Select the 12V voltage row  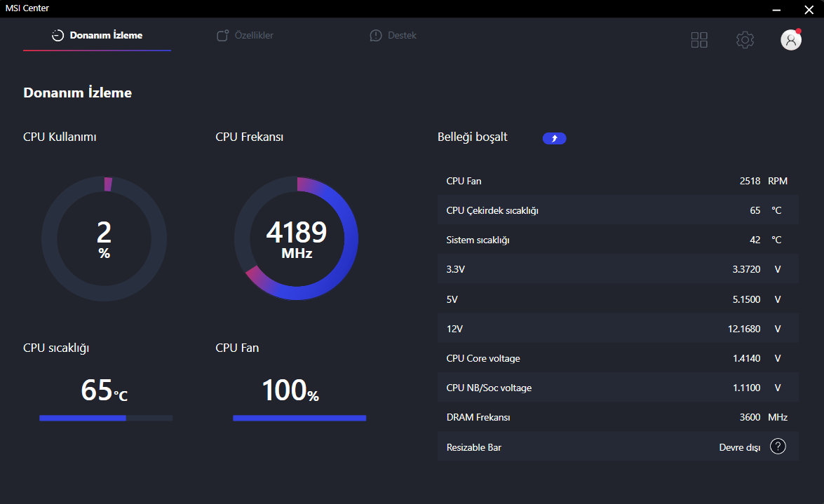(618, 329)
